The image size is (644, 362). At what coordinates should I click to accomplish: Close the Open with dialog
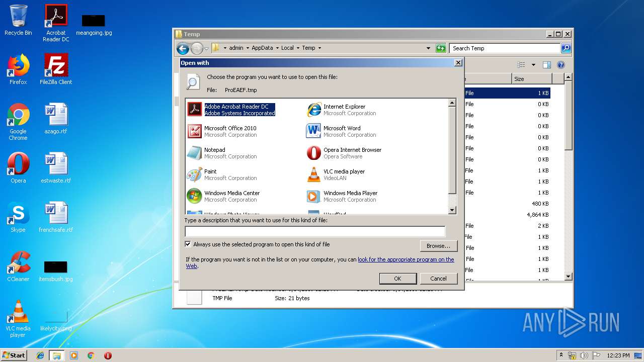tap(458, 63)
